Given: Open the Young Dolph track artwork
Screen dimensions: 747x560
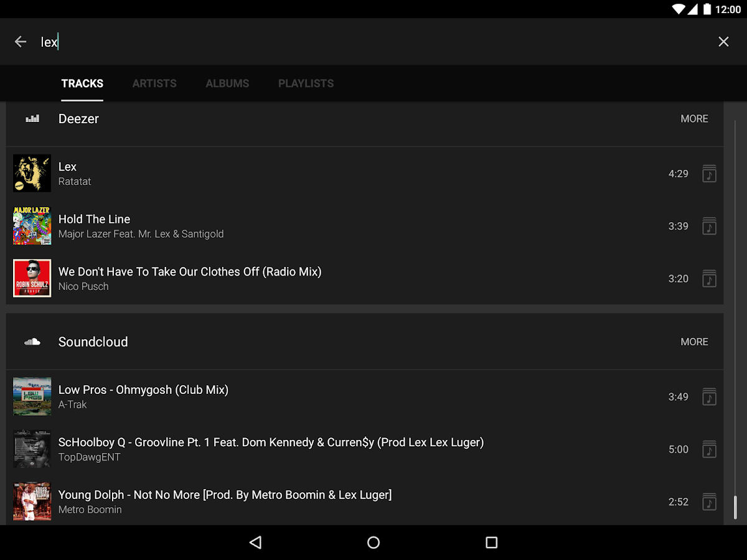Looking at the screenshot, I should tap(32, 502).
